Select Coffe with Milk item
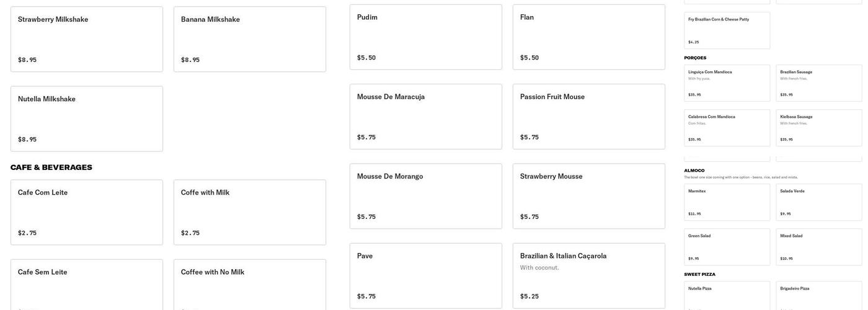The width and height of the screenshot is (868, 310). (x=249, y=212)
